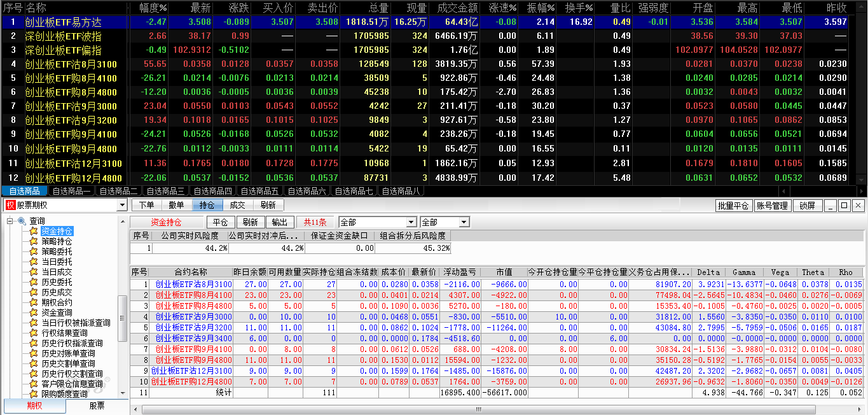The image size is (868, 415).
Task: Select 资金持仓 in the query tree
Action: (x=57, y=231)
